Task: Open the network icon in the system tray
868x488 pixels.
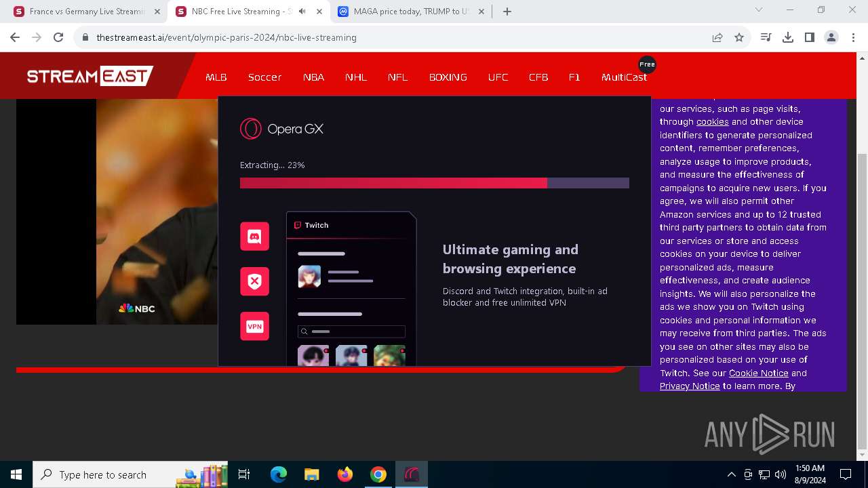Action: [764, 474]
